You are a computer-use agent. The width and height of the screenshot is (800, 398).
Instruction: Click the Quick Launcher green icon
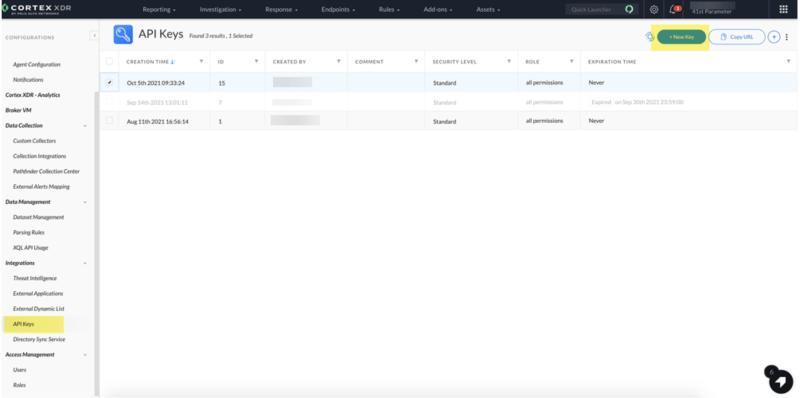click(x=630, y=9)
